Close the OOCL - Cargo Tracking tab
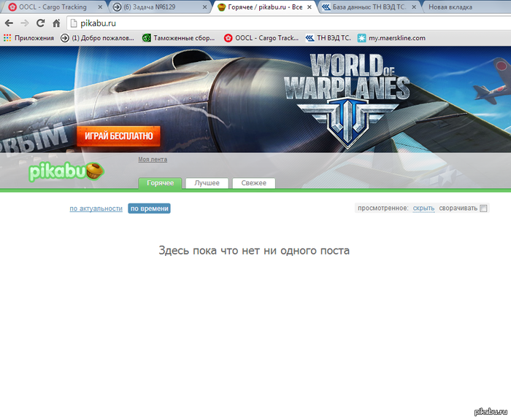511x420 pixels. pyautogui.click(x=100, y=7)
